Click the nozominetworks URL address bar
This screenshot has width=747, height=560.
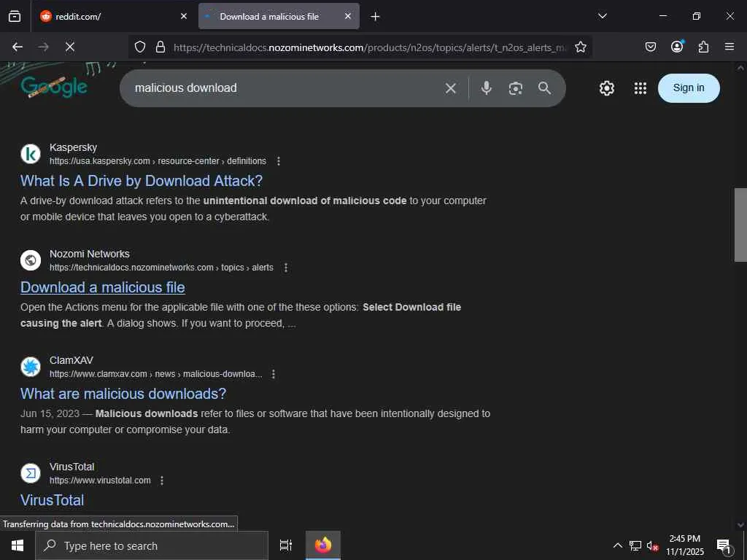(x=370, y=47)
